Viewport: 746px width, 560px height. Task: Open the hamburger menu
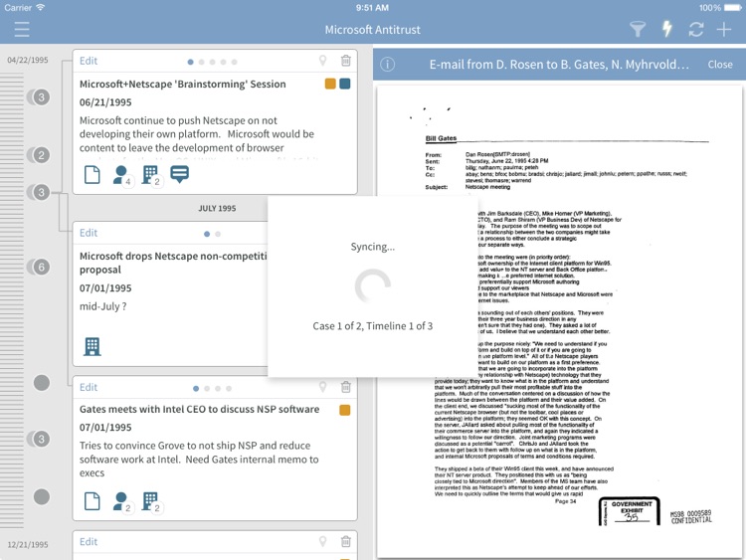click(x=22, y=30)
